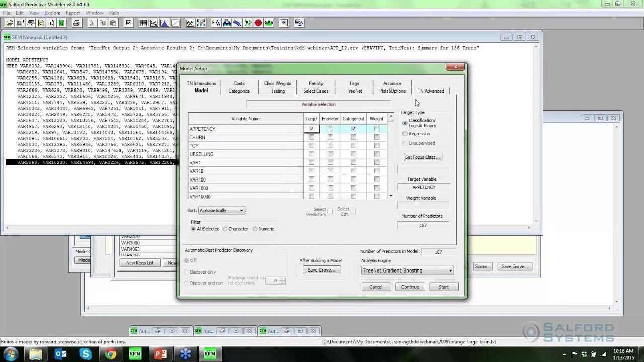Click the Skype icon in the taskbar
The width and height of the screenshot is (644, 362).
click(86, 354)
